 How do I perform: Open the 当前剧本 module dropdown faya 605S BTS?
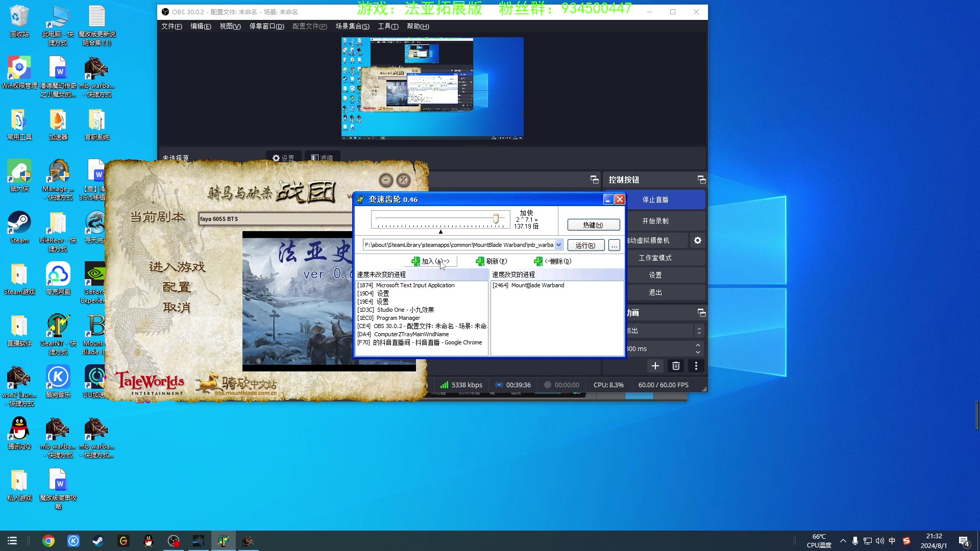tap(275, 219)
